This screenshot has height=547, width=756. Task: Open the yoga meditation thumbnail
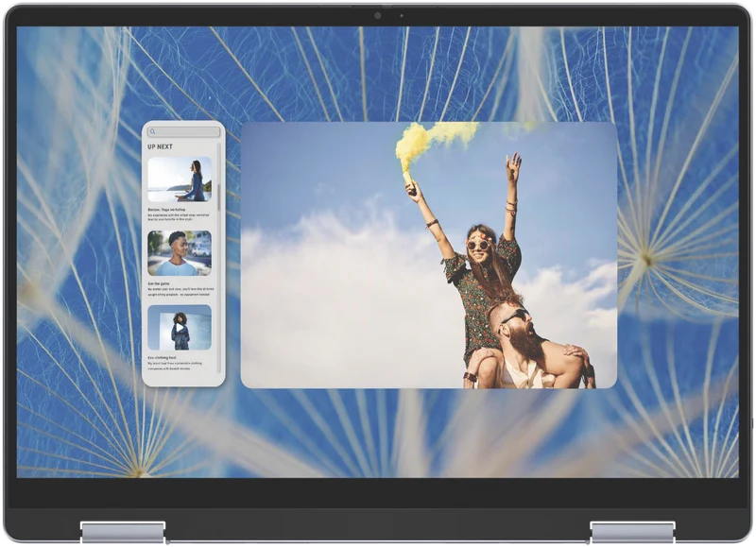click(180, 179)
